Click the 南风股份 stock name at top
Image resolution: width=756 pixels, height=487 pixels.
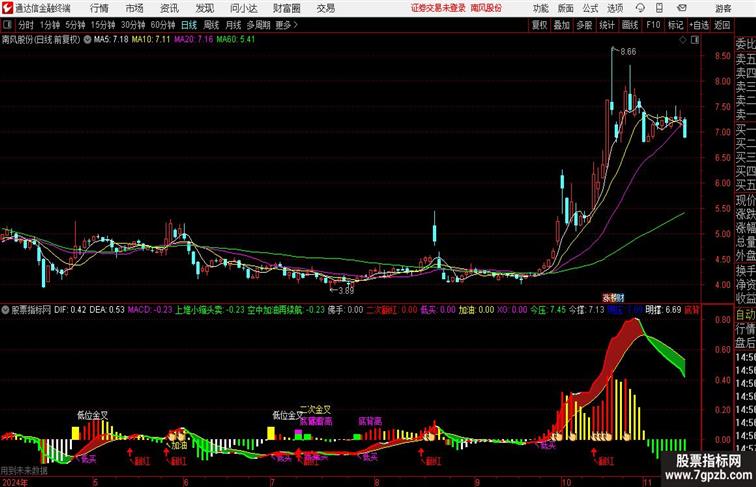point(486,8)
